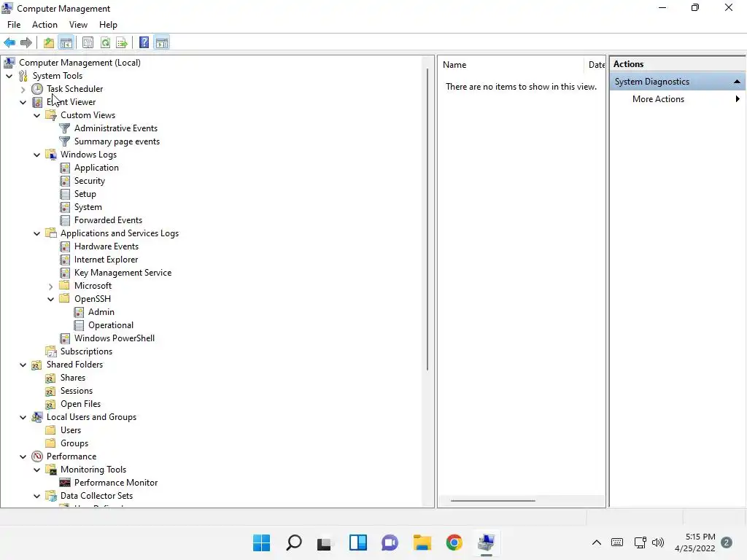Collapse System Diagnostics actions section
747x560 pixels.
click(x=737, y=82)
